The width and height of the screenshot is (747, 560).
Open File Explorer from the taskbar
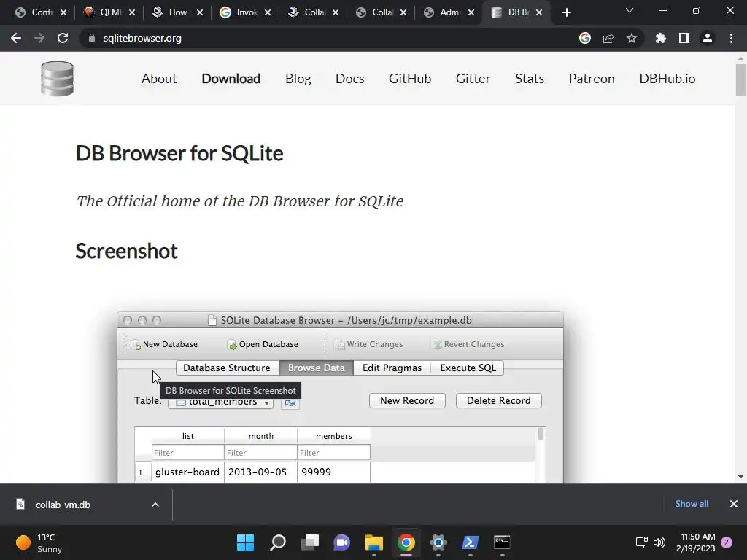coord(374,542)
